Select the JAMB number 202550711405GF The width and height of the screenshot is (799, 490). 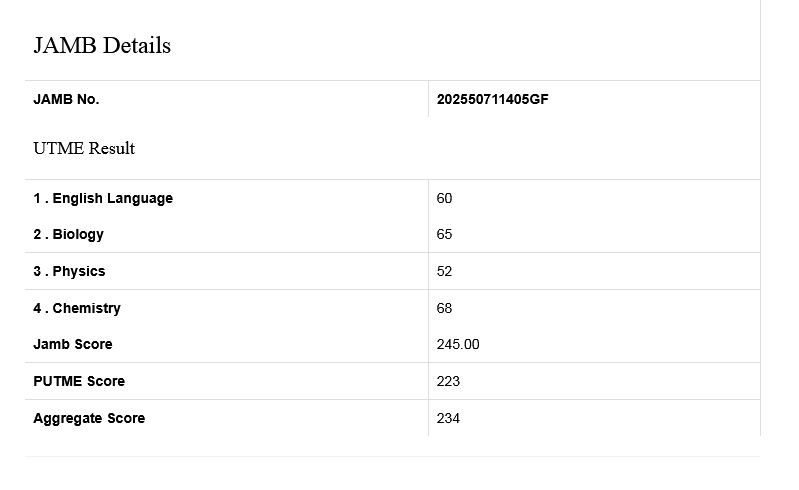492,99
